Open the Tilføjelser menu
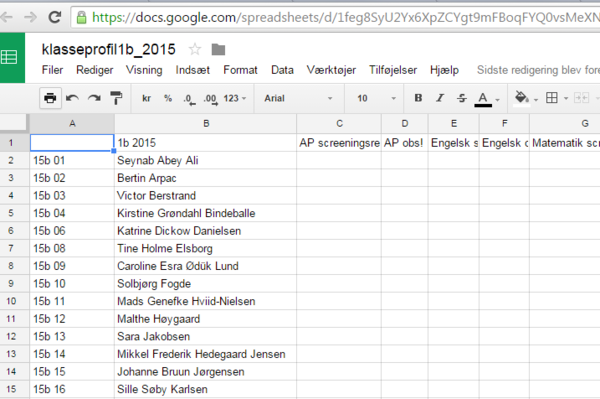The height and width of the screenshot is (399, 600). (x=393, y=70)
